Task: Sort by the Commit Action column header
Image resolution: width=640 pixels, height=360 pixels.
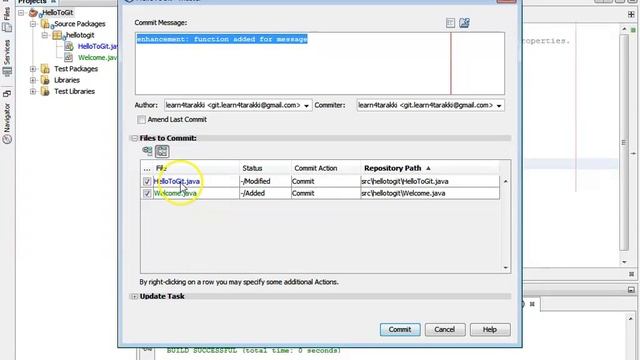Action: point(326,168)
